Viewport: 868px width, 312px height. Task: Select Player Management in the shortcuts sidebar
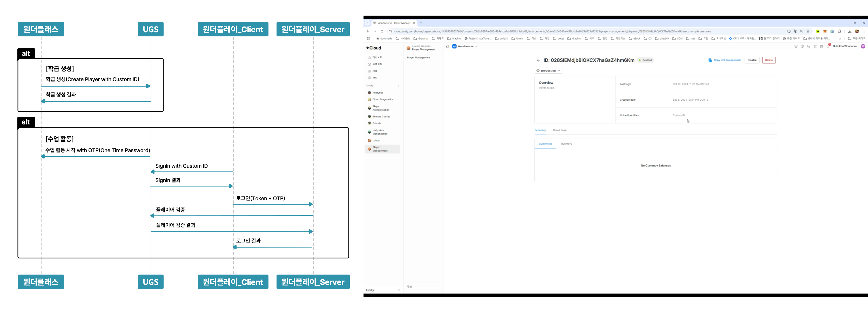[382, 149]
